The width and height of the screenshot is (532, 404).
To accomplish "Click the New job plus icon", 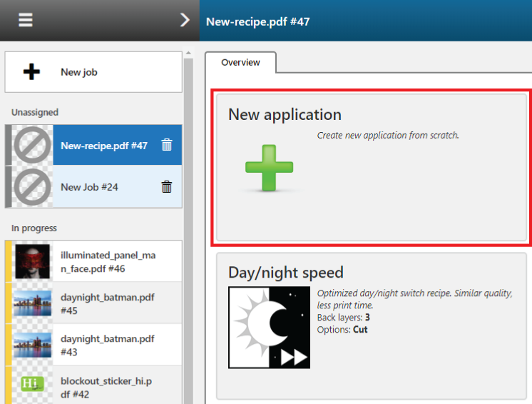I will click(31, 71).
